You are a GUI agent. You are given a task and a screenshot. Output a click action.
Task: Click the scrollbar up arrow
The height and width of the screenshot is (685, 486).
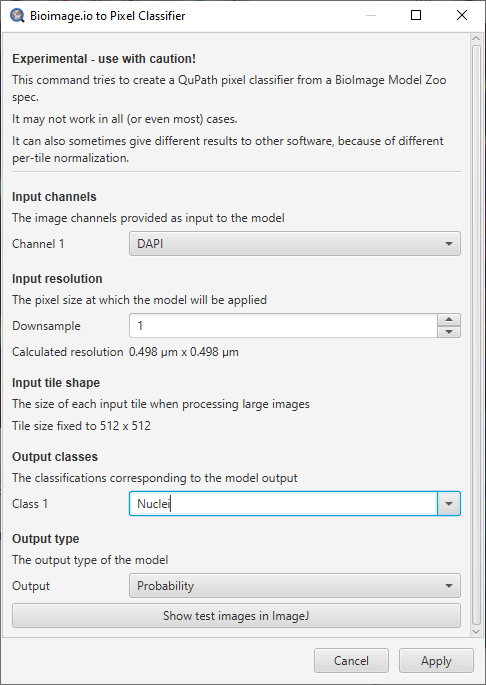click(x=476, y=39)
